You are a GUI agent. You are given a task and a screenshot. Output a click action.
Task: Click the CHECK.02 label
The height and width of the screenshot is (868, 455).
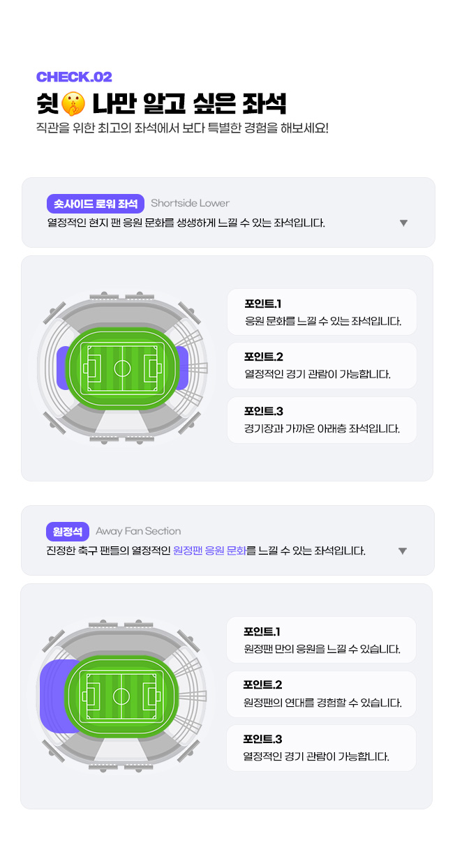74,77
